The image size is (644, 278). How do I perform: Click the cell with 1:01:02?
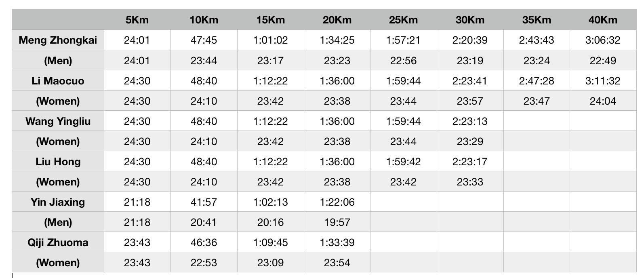click(x=270, y=40)
